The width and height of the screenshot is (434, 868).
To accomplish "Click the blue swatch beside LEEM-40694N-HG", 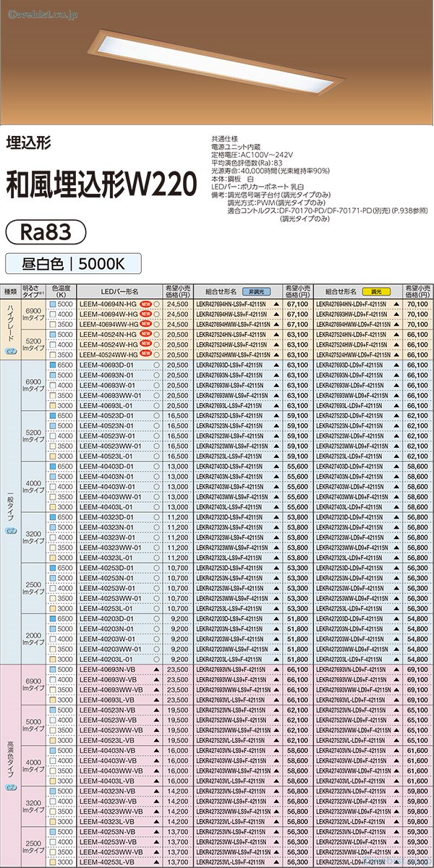I will click(54, 305).
